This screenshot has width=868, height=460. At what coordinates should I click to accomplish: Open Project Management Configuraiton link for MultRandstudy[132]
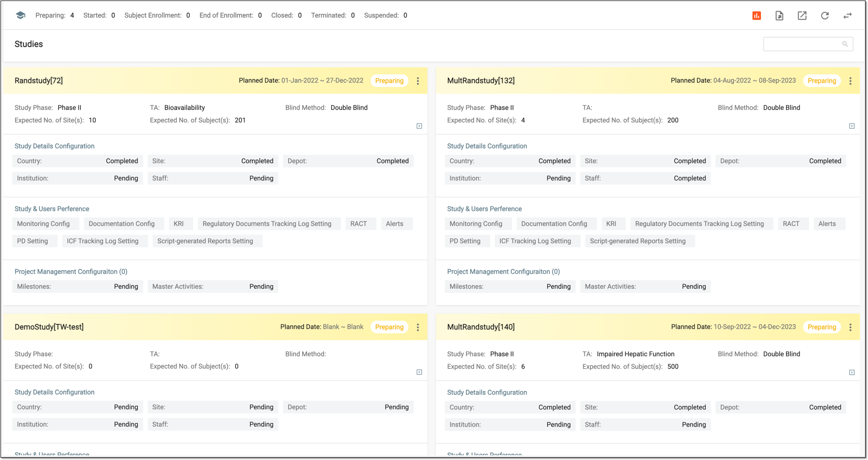(x=503, y=272)
